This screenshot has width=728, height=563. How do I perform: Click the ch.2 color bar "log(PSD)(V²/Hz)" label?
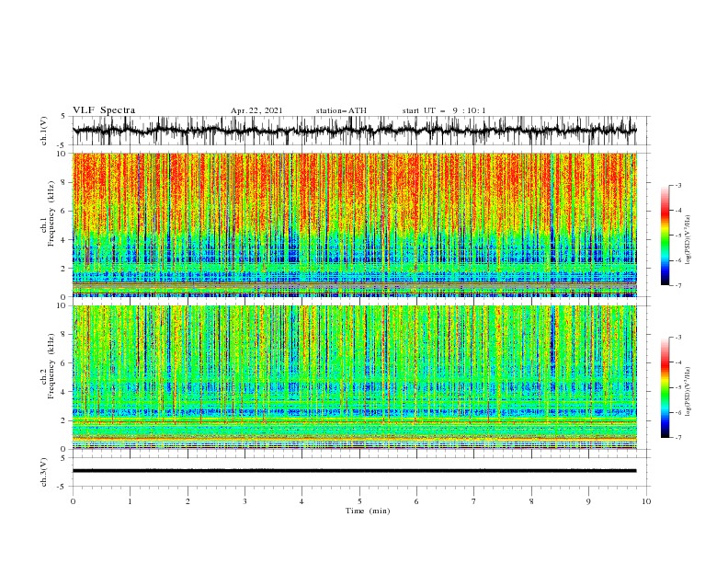tap(688, 392)
